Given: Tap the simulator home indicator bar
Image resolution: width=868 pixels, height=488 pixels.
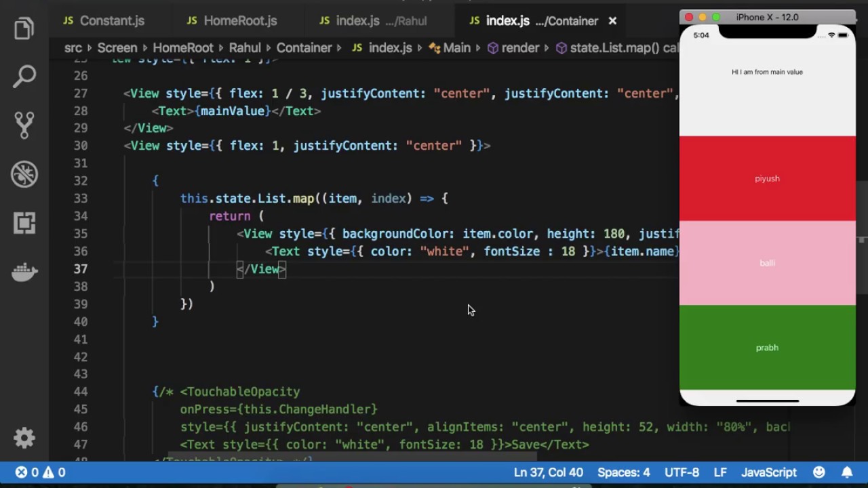Looking at the screenshot, I should [767, 401].
